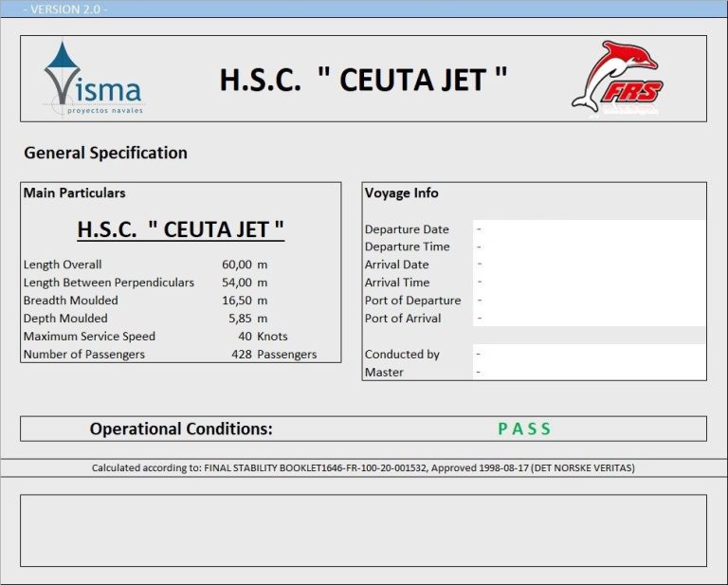
Task: Click the 'Length Between Perpendiculars' label
Action: pos(109,283)
